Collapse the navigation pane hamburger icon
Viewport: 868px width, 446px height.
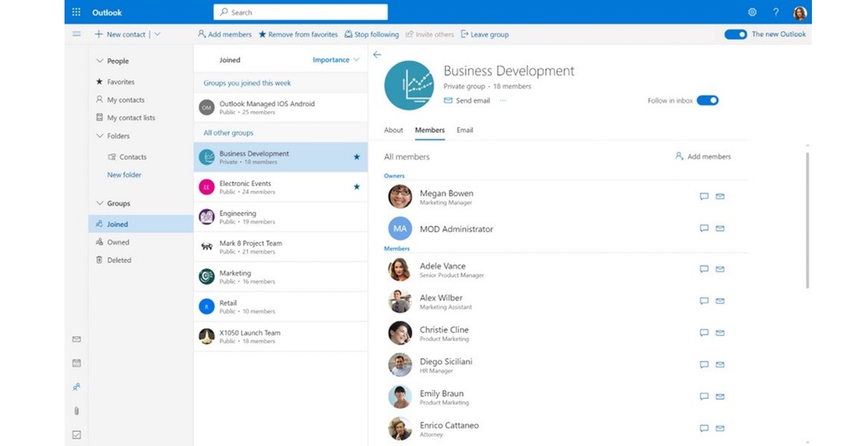[76, 34]
